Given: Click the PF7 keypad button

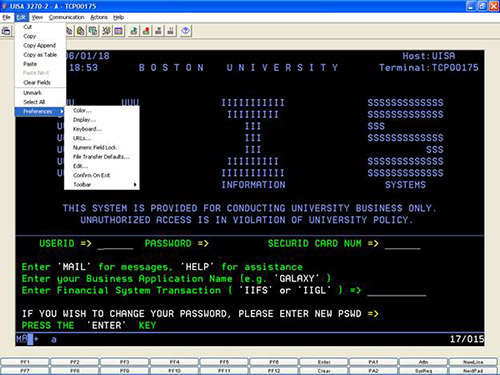Looking at the screenshot, I should tap(25, 371).
